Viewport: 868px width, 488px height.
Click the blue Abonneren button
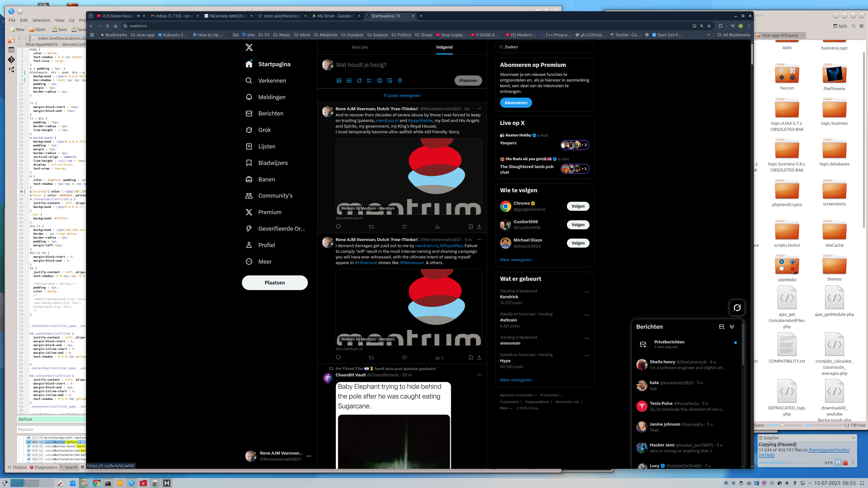516,103
